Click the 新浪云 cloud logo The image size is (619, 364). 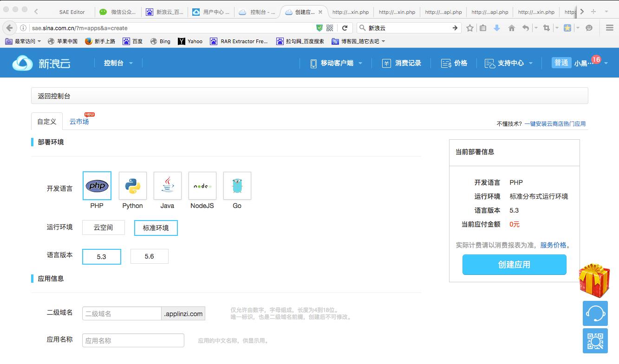click(41, 63)
